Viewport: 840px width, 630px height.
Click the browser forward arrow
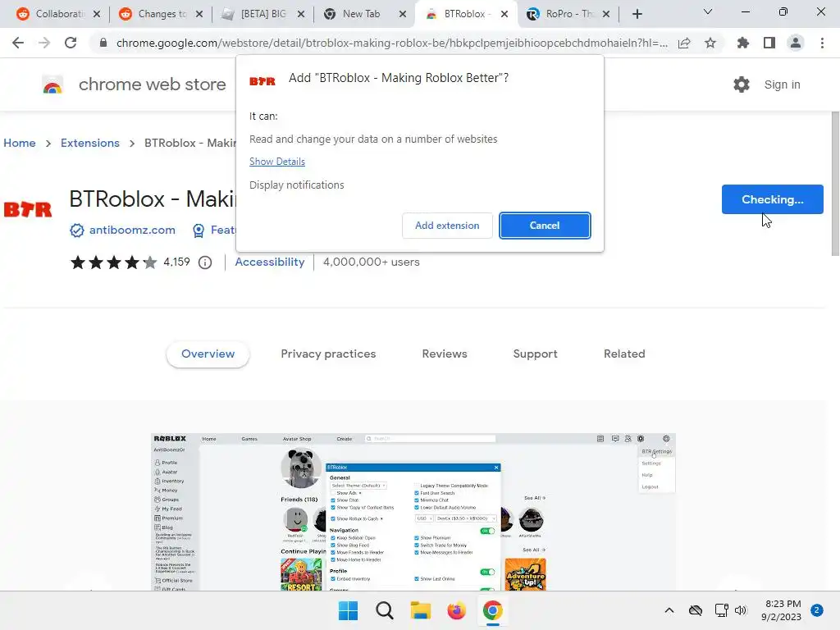(44, 43)
